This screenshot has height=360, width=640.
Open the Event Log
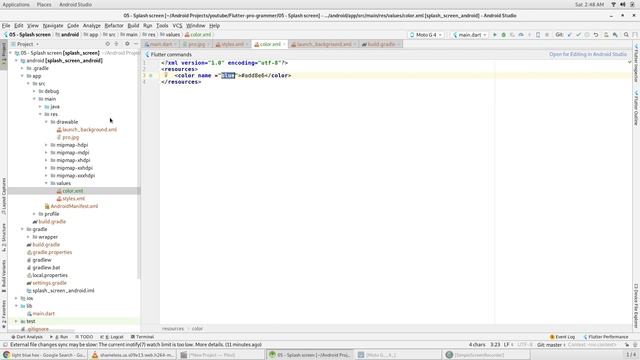click(x=562, y=337)
